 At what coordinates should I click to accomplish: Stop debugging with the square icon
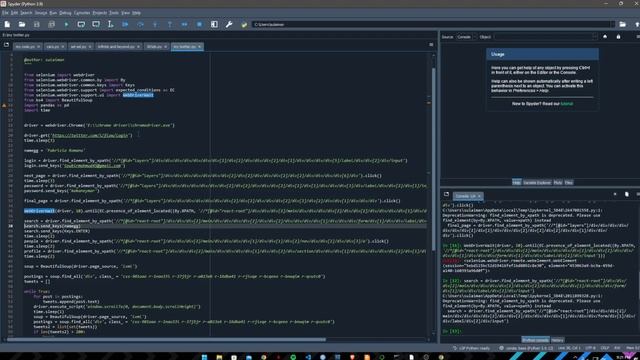(x=199, y=24)
